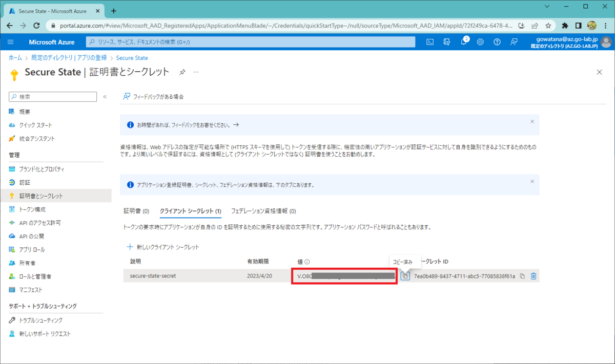Close the Secure State blade

[599, 72]
